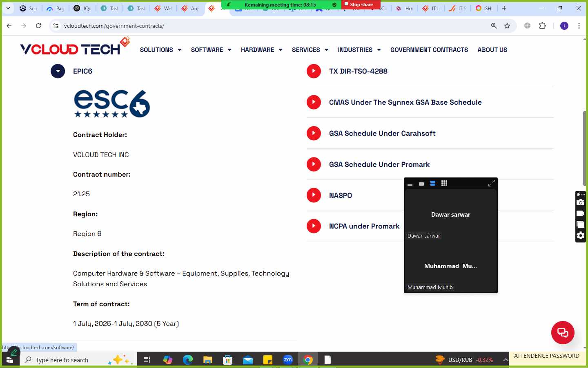The image size is (588, 368).
Task: Reload the current page
Action: tap(38, 26)
